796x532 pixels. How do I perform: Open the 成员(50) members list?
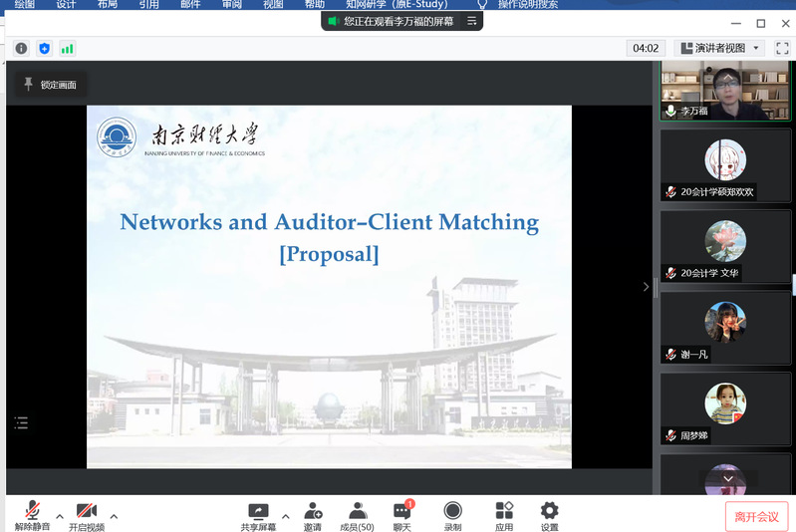click(357, 512)
